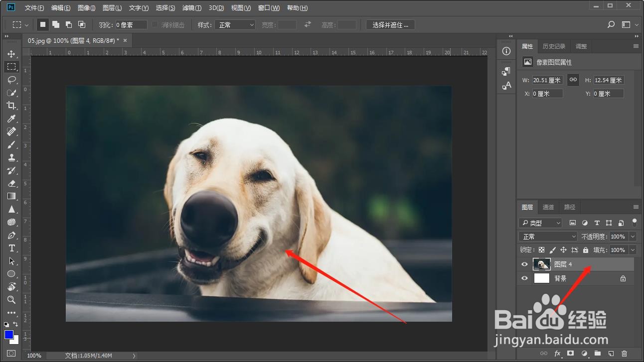This screenshot has height=362, width=644.
Task: Reset to default foreground and background colors
Action: 7,325
